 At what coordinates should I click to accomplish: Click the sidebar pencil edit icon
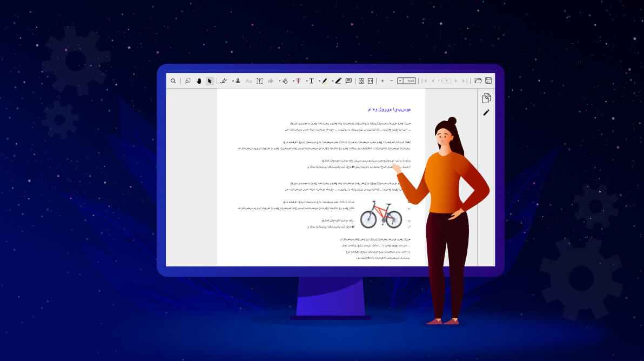tap(486, 112)
